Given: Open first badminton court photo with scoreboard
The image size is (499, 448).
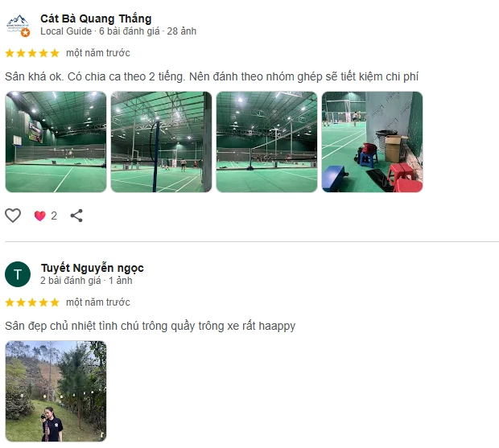Looking at the screenshot, I should click(56, 142).
